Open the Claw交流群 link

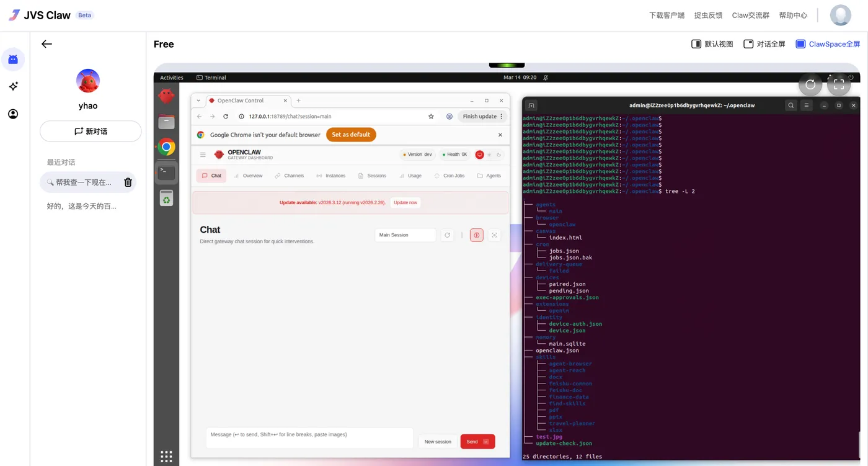[x=750, y=16]
